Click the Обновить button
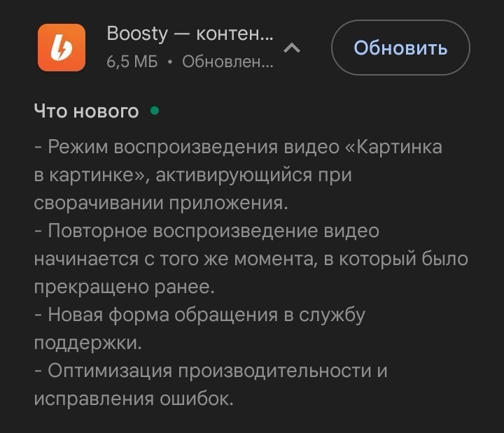The width and height of the screenshot is (504, 433). point(400,48)
